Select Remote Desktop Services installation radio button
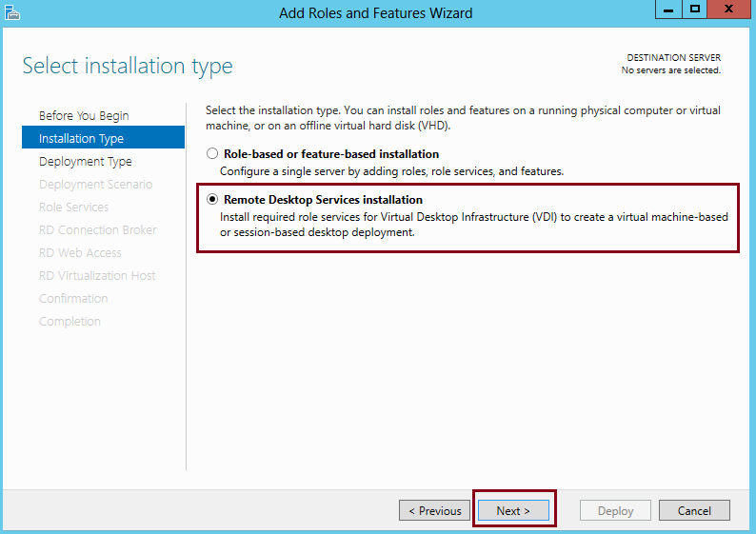756x534 pixels. [212, 199]
